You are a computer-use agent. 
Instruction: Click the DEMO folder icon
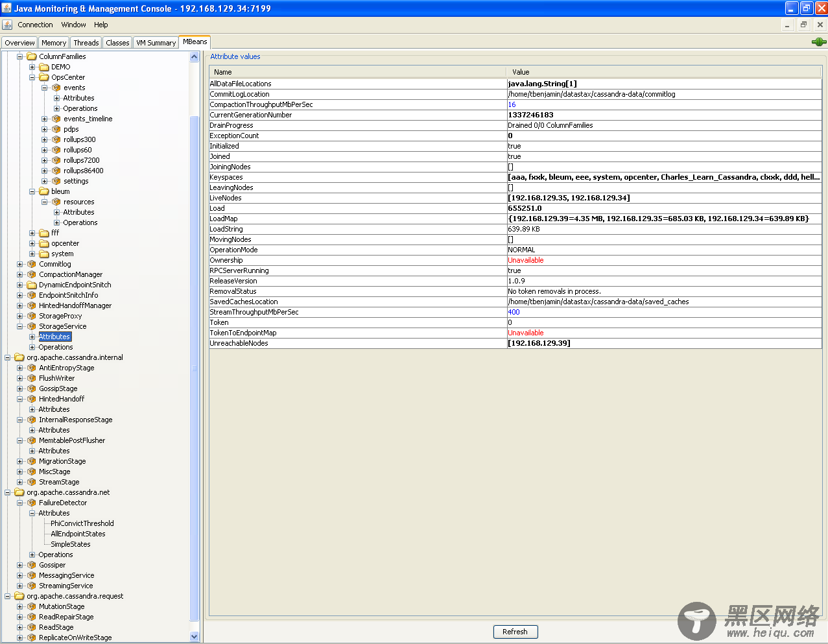click(44, 67)
